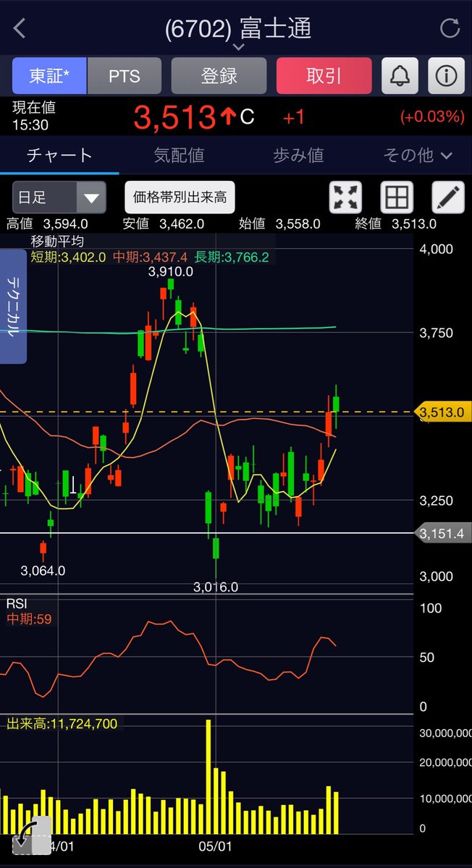Switch to the PTS market
Screen dimensions: 472x868
[125, 76]
